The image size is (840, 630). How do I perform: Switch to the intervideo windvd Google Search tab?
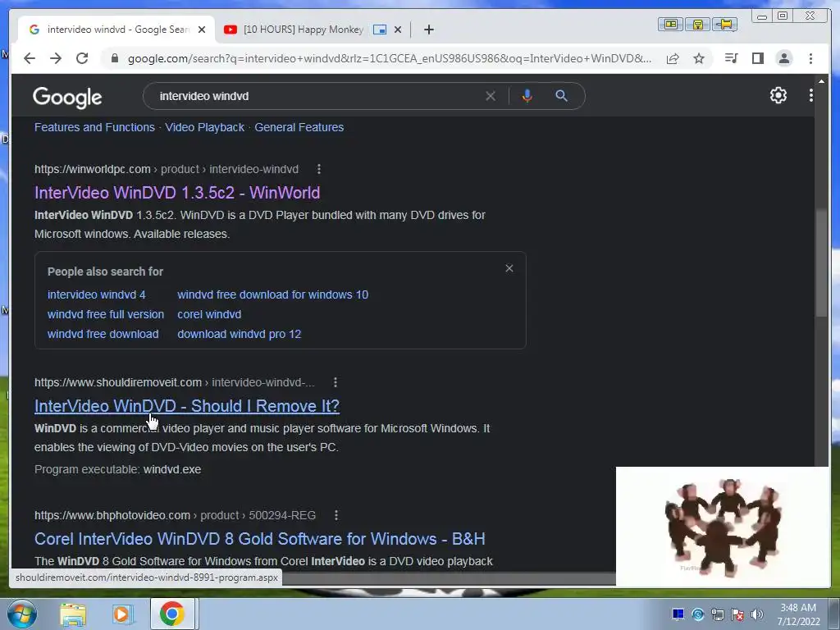point(116,30)
